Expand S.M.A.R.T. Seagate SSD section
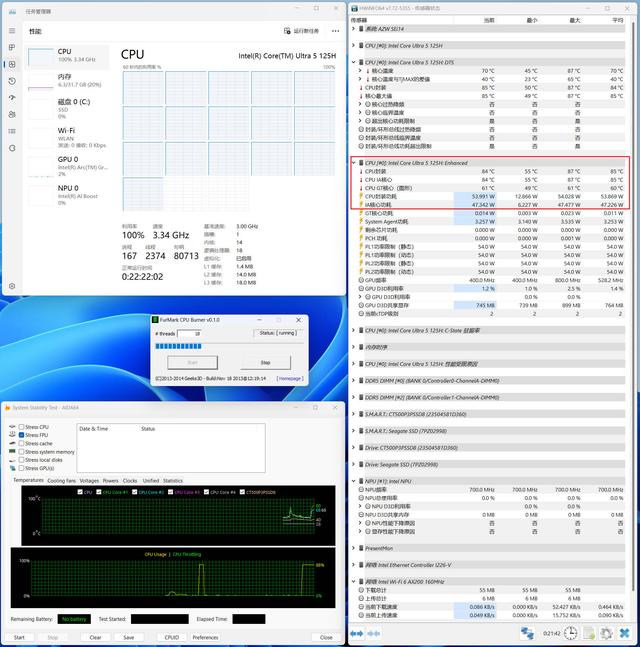 tap(354, 431)
